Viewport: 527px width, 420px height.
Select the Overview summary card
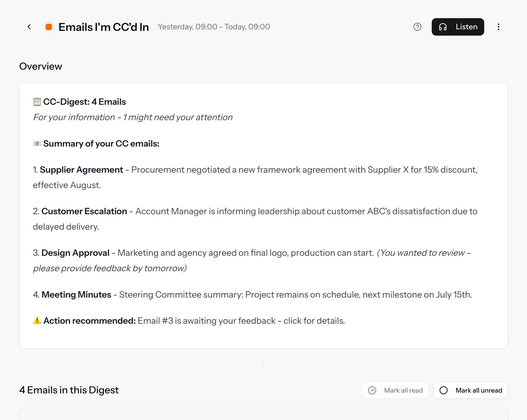[264, 215]
